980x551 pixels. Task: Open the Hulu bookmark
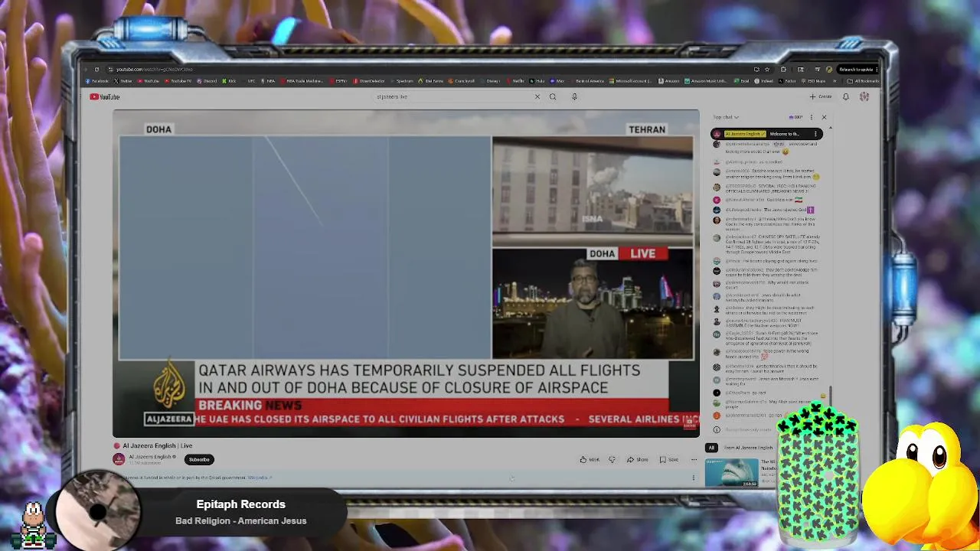pos(537,81)
